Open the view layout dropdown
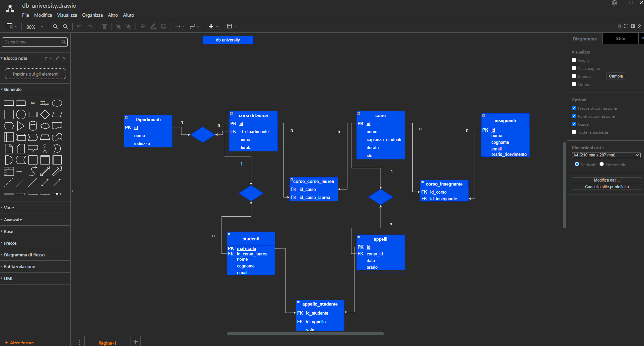Image resolution: width=644 pixels, height=346 pixels. (x=12, y=26)
